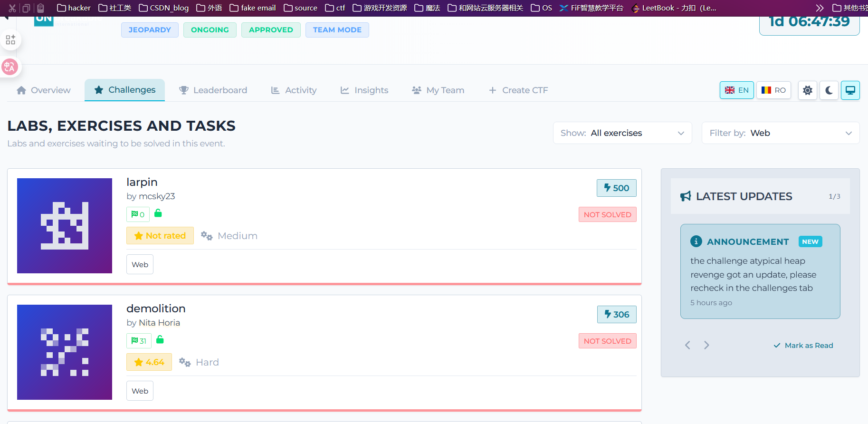Viewport: 868px width, 424px height.
Task: Open the Filter by Web dropdown
Action: 780,133
